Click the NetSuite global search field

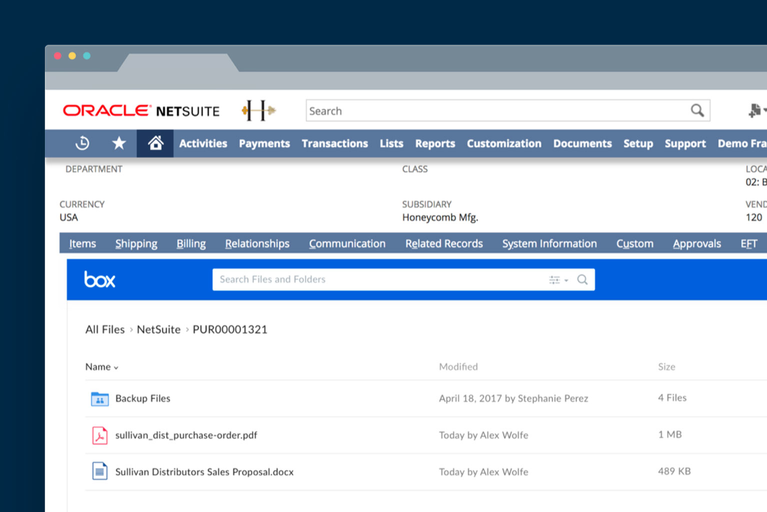495,111
